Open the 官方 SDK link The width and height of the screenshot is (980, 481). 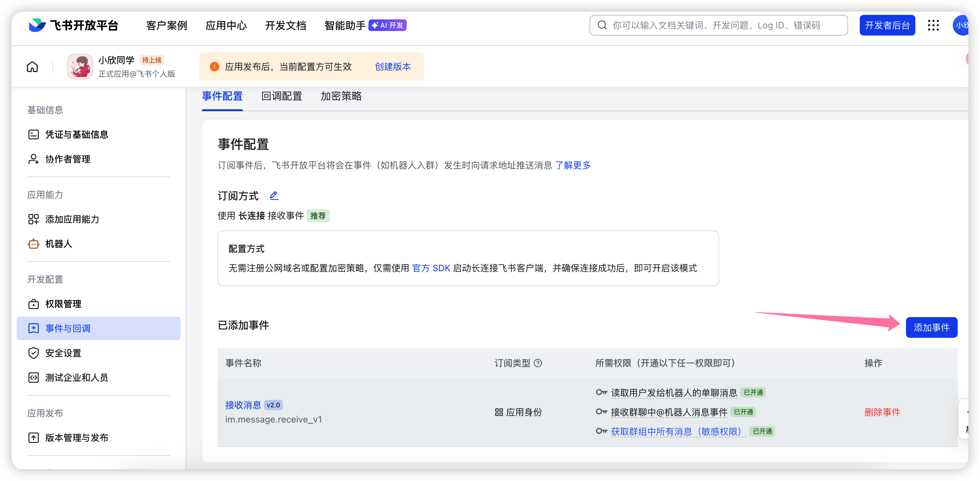(x=431, y=268)
